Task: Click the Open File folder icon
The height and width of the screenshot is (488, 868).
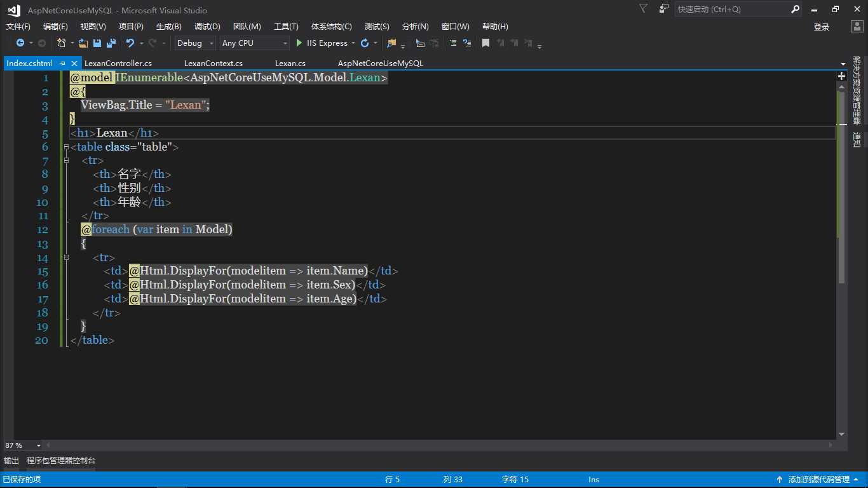Action: (x=83, y=43)
